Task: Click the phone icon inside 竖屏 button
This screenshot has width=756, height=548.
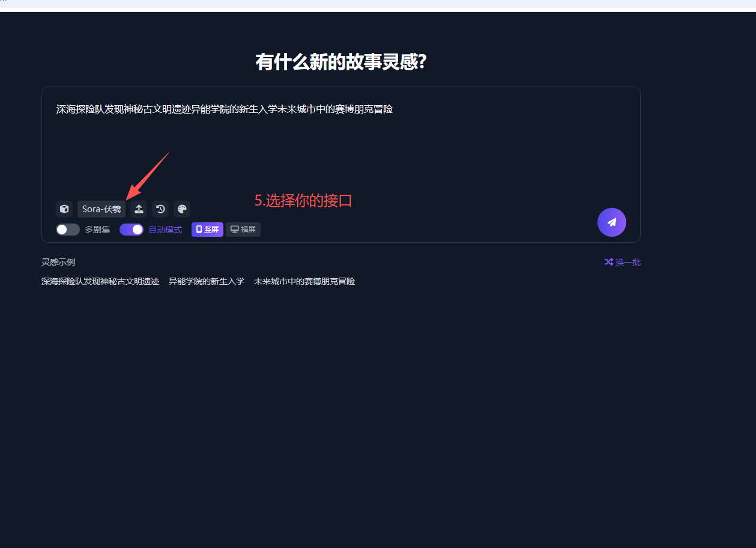Action: [x=198, y=229]
